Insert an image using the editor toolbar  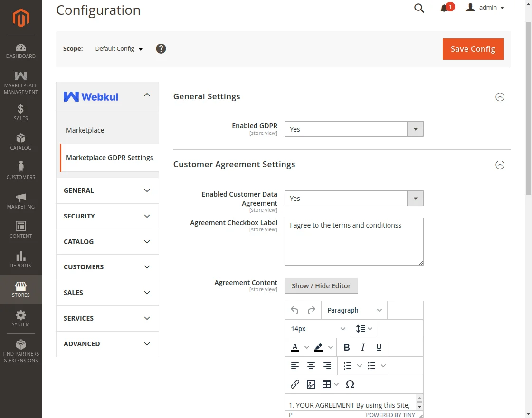point(311,384)
